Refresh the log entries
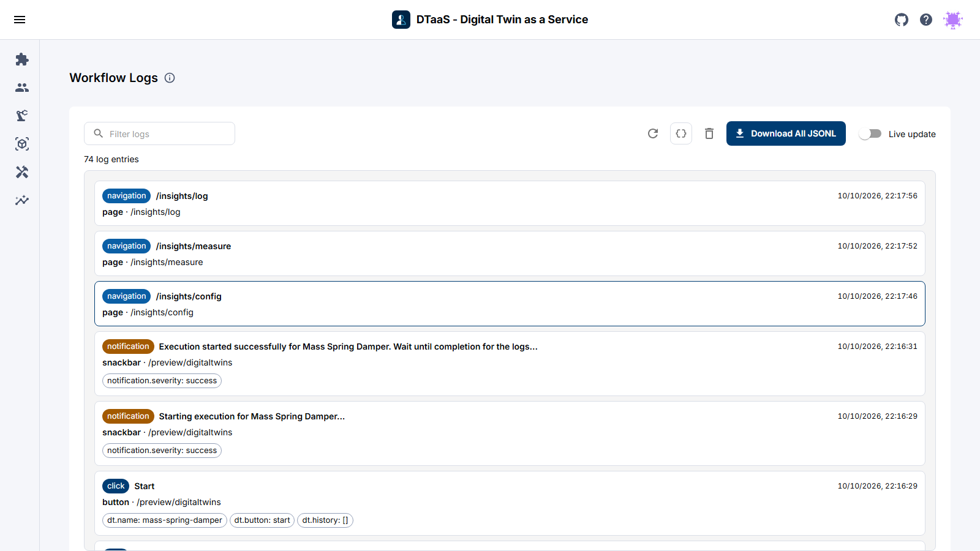 point(653,133)
